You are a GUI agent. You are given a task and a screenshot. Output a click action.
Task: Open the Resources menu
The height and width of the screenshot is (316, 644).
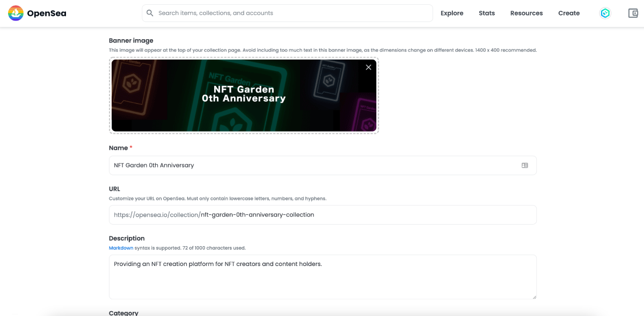[x=526, y=13]
